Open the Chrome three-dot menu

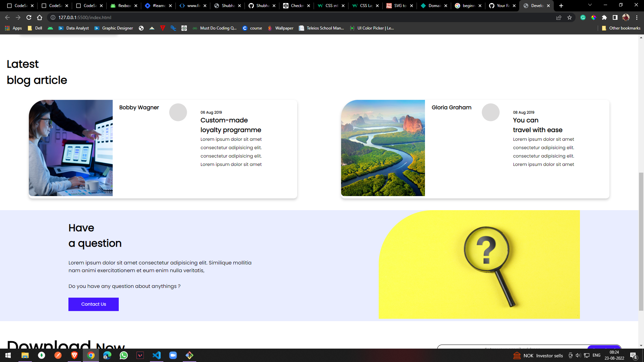point(637,17)
